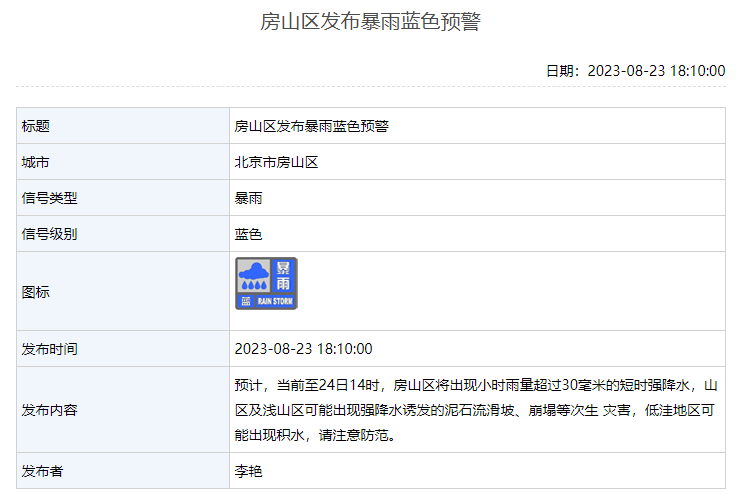Click the 蓝色 signal level value
Image resolution: width=742 pixels, height=504 pixels.
248,234
